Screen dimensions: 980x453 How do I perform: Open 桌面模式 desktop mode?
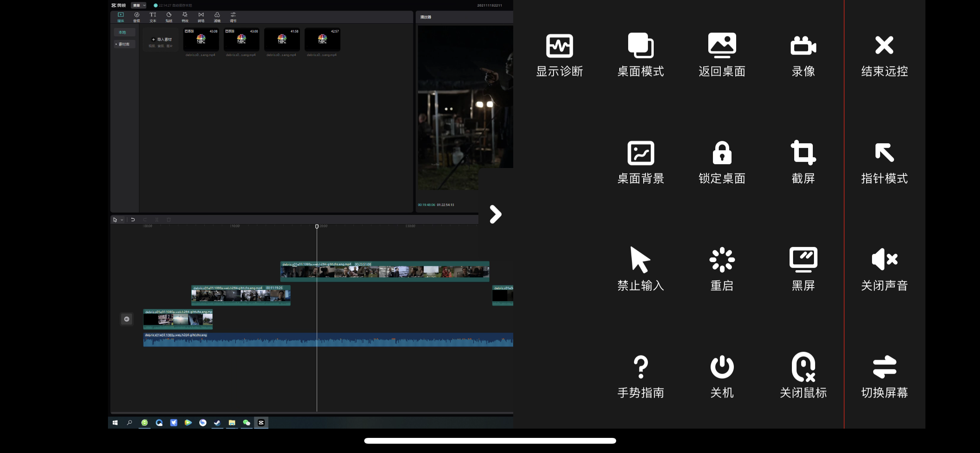641,46
